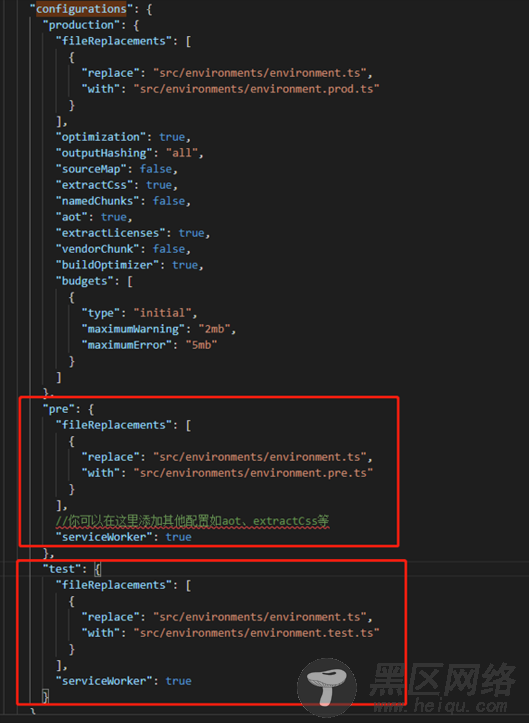Click the "aot" key
This screenshot has width=529, height=723.
[71, 217]
